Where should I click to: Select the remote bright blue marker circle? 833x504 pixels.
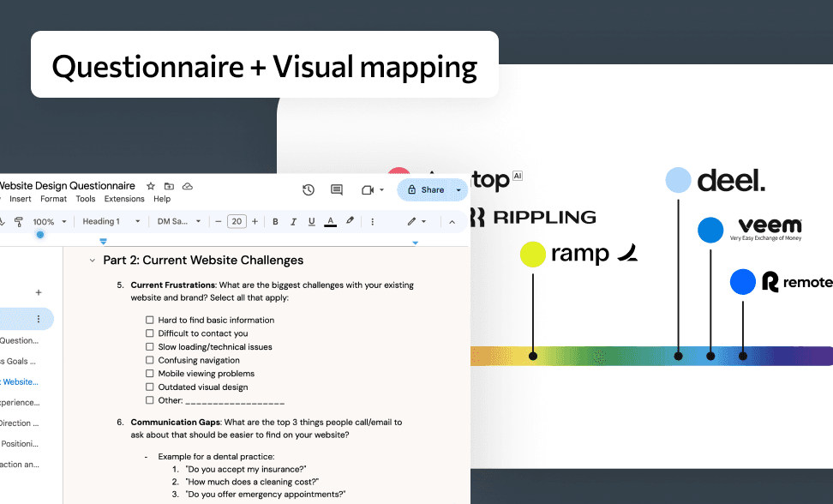(743, 282)
